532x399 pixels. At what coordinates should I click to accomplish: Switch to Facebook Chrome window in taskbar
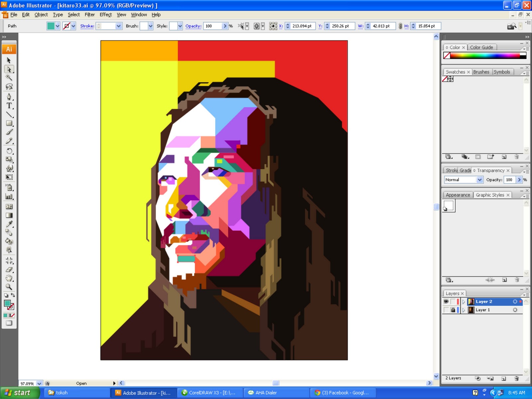pos(343,393)
